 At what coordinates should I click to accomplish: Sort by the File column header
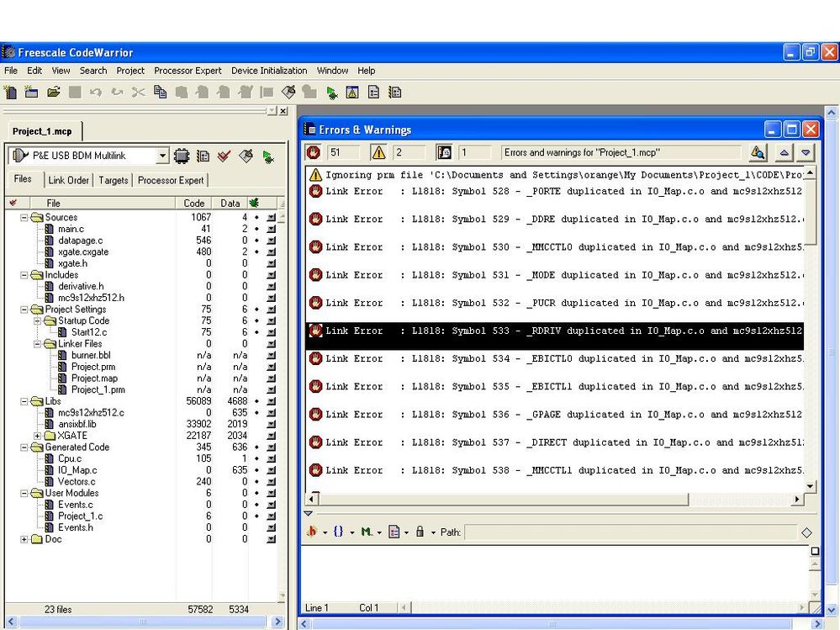pos(103,203)
